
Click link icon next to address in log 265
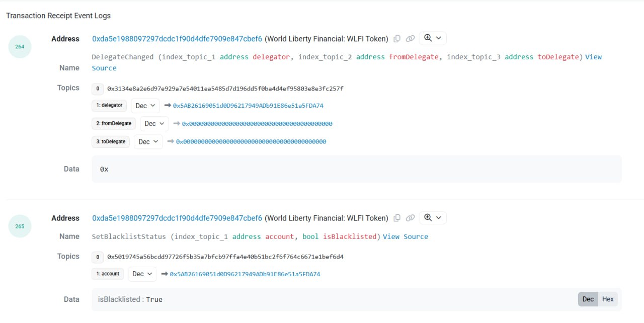(410, 218)
